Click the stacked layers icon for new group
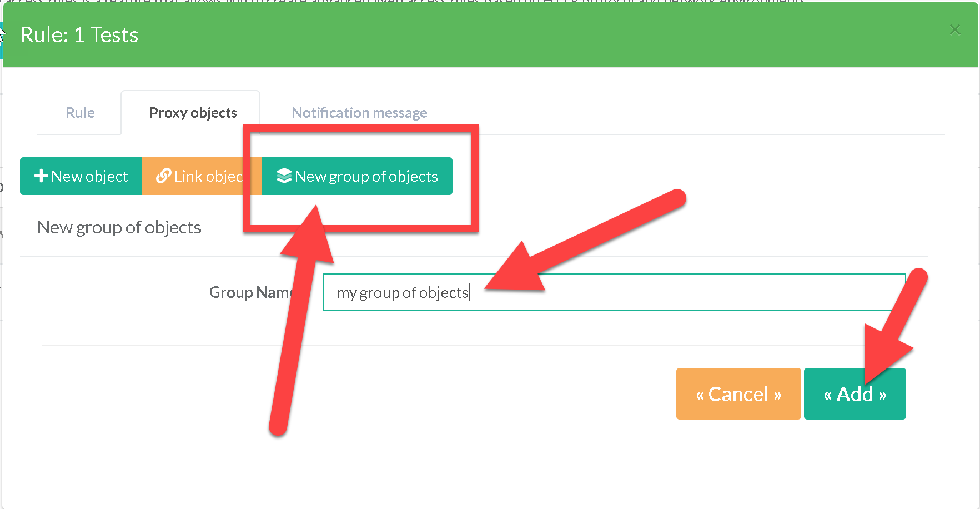 point(284,176)
